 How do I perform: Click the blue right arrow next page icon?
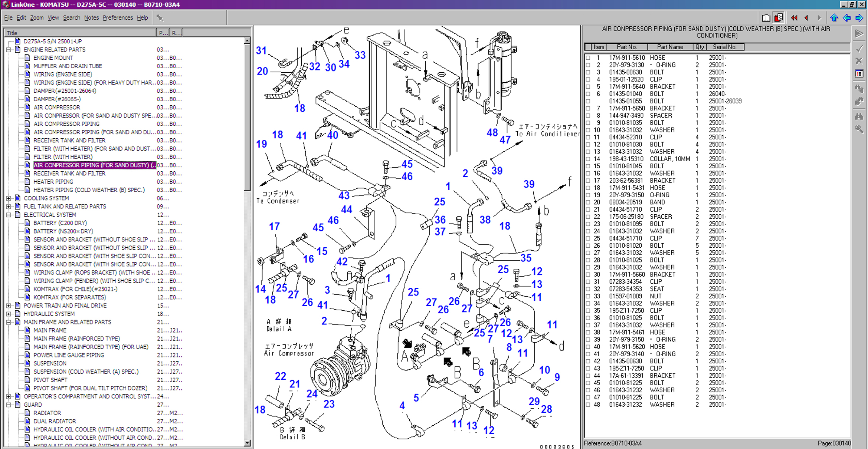859,18
